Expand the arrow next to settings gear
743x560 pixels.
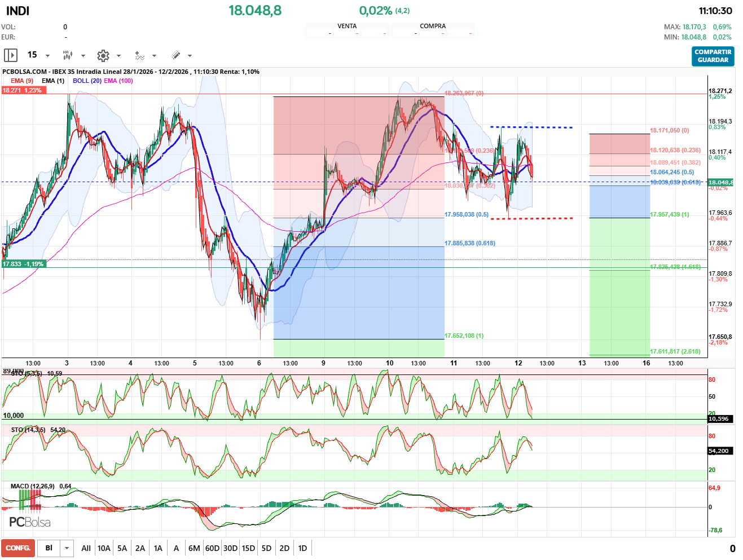pyautogui.click(x=118, y=56)
